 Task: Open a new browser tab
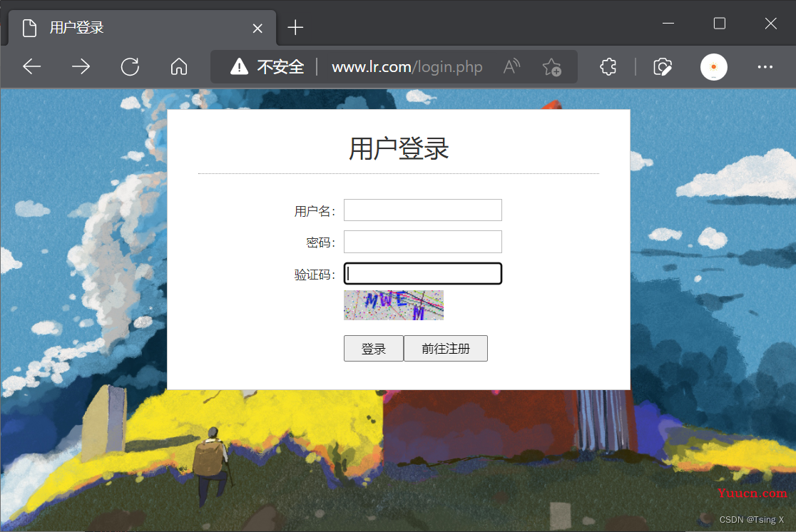[x=295, y=27]
